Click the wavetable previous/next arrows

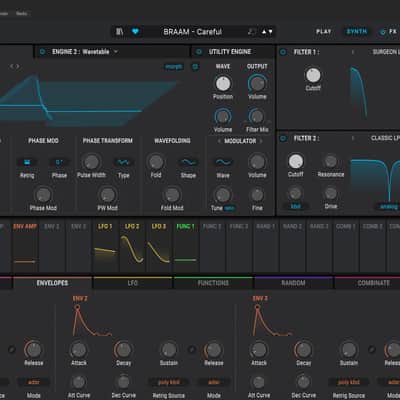[14, 66]
